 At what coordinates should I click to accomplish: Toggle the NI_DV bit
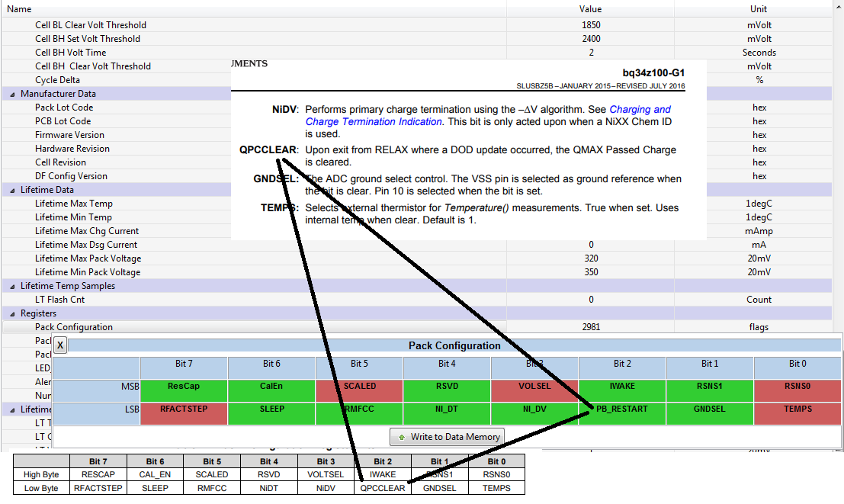click(x=534, y=413)
